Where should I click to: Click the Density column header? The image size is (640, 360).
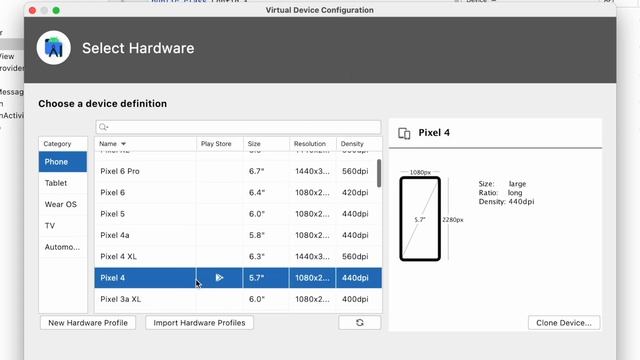point(359,144)
